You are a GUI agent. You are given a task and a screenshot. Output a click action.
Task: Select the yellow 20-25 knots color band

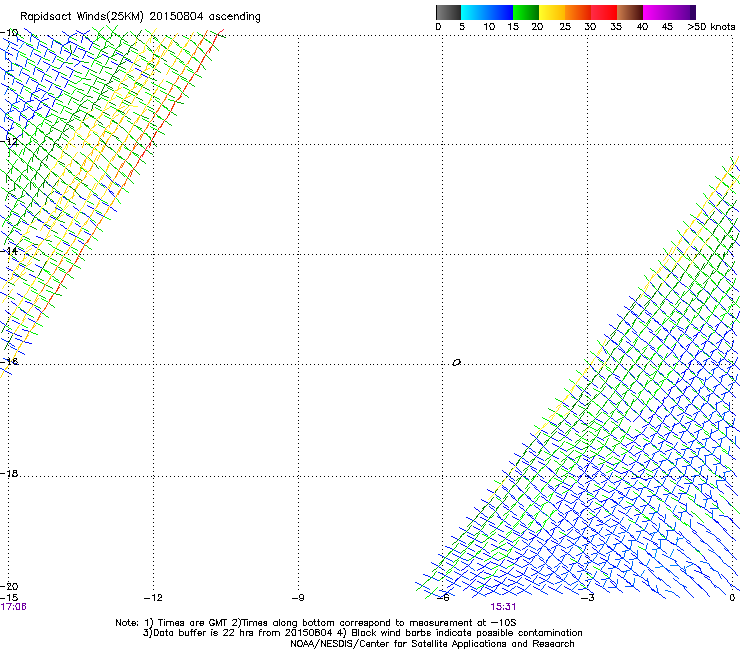(552, 12)
